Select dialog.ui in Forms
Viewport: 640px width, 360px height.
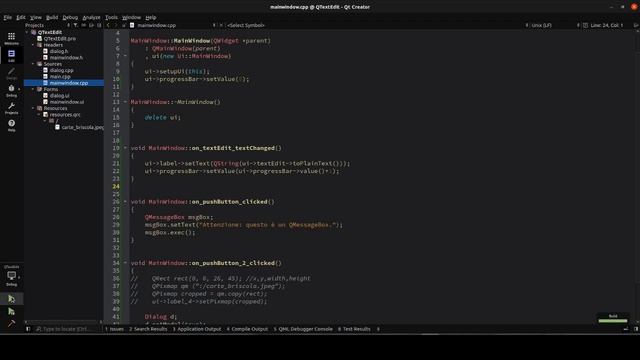[60, 96]
